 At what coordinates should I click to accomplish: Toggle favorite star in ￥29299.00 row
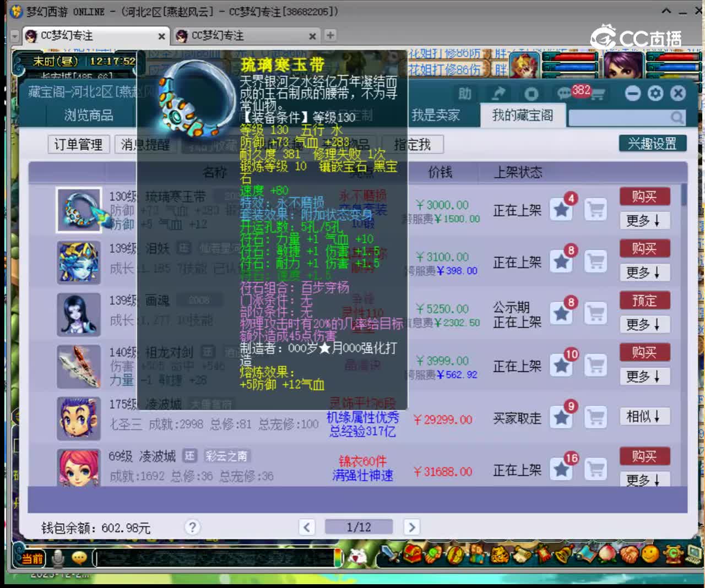pos(561,417)
